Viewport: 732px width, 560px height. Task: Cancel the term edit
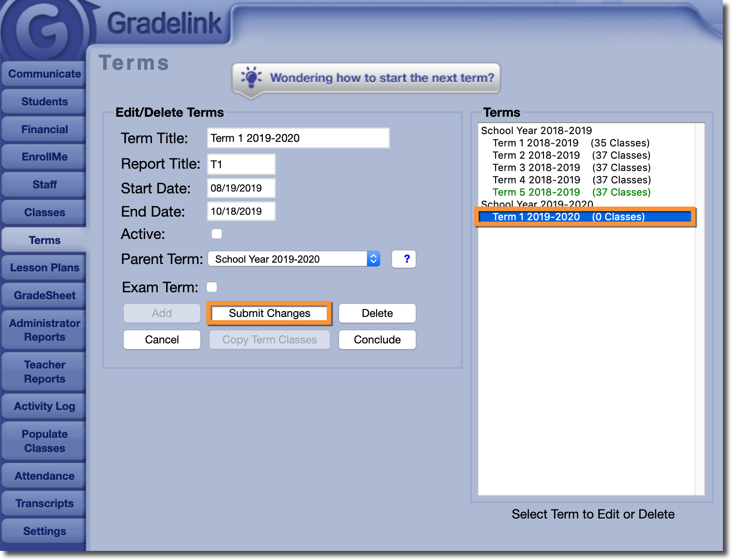[x=162, y=340]
